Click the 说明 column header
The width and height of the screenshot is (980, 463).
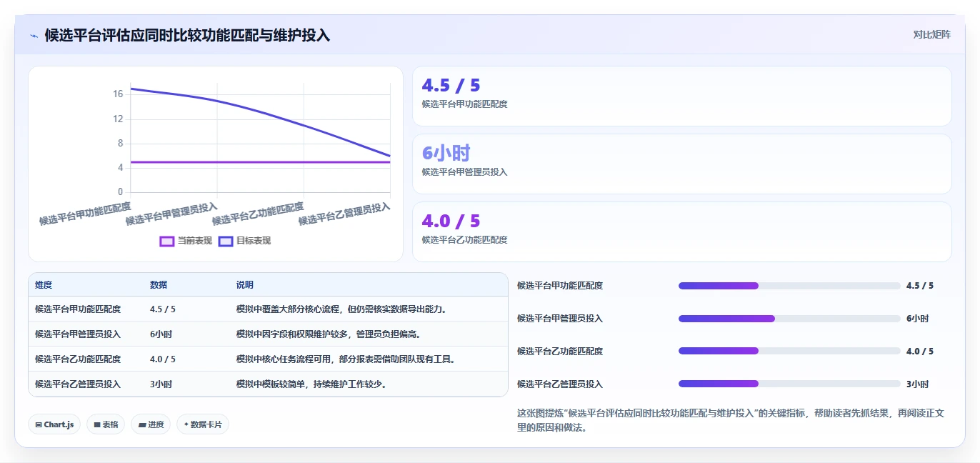[x=245, y=285]
